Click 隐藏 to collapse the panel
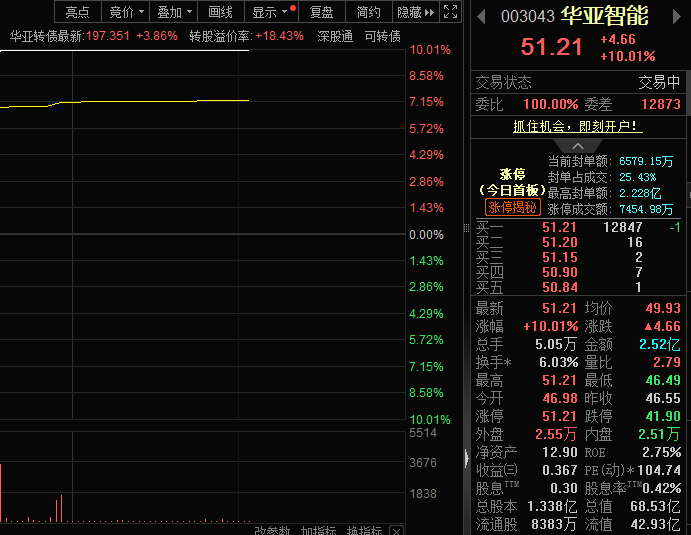Viewport: 691px width, 535px height. [x=416, y=12]
